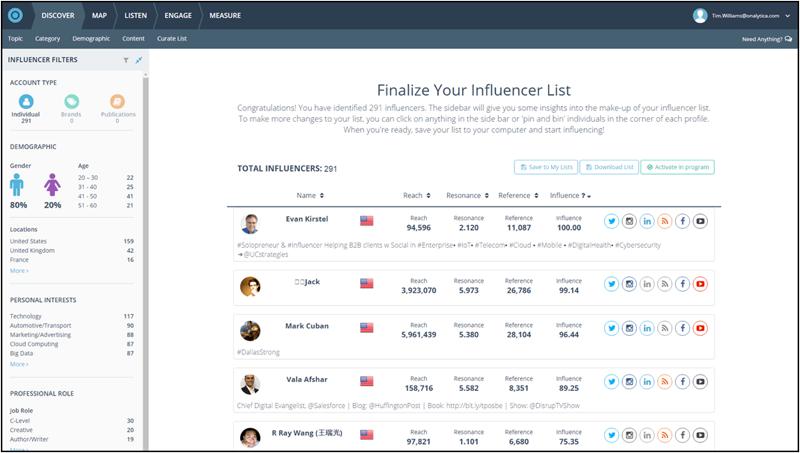Open the Content submenu item
Screen dimensions: 800x453
pyautogui.click(x=133, y=39)
